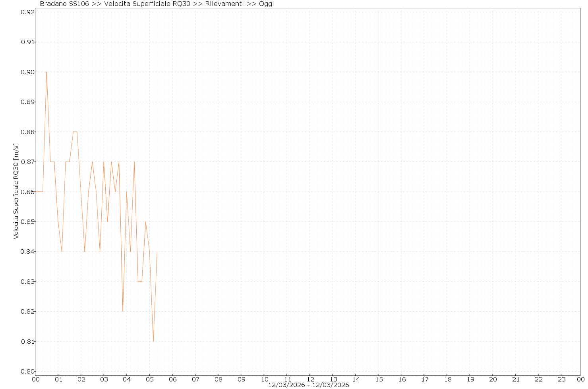The width and height of the screenshot is (588, 389).
Task: Click the 09 hour tick label
Action: click(x=242, y=379)
